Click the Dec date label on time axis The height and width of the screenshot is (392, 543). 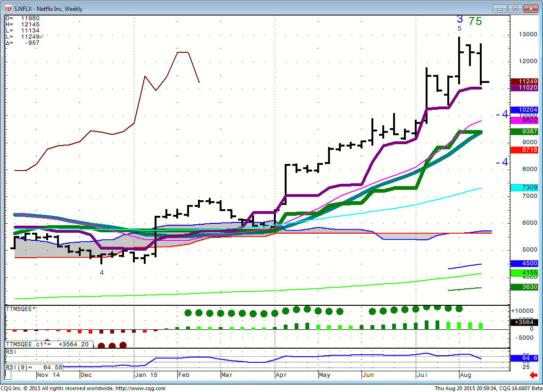coord(86,375)
